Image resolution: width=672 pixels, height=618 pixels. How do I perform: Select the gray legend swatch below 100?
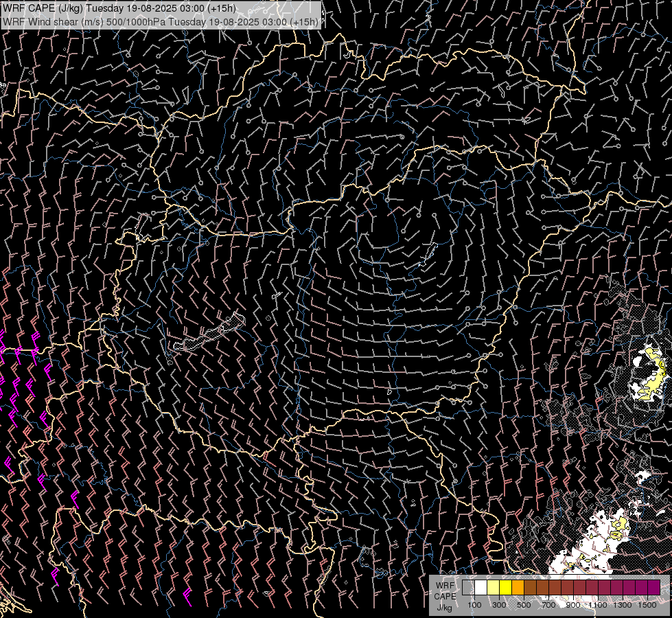point(468,587)
